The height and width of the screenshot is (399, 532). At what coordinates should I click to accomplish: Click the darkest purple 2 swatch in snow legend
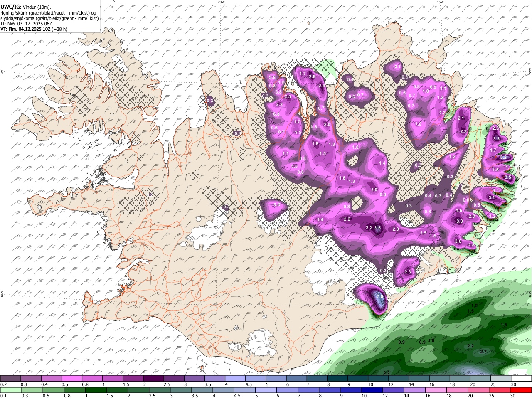pyautogui.click(x=153, y=379)
